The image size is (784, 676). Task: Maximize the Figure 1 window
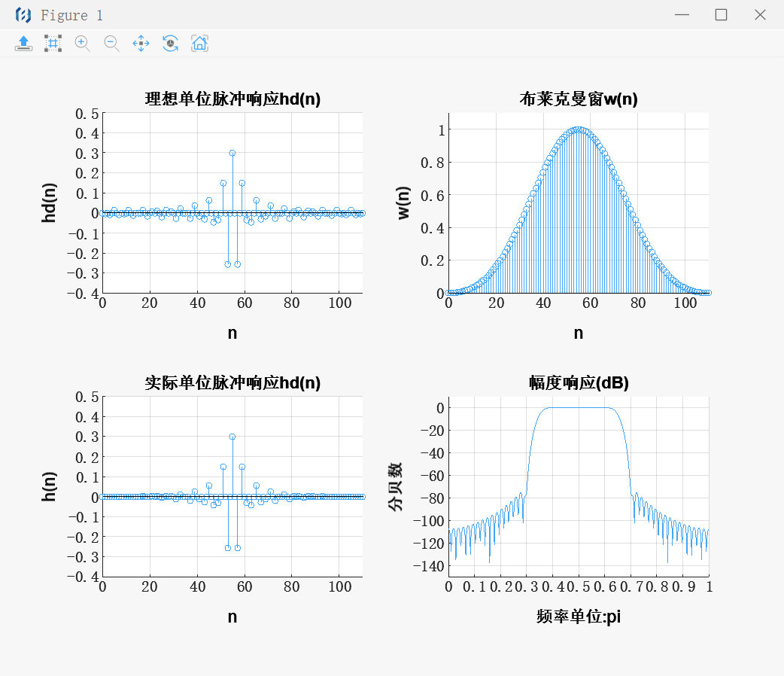point(721,15)
